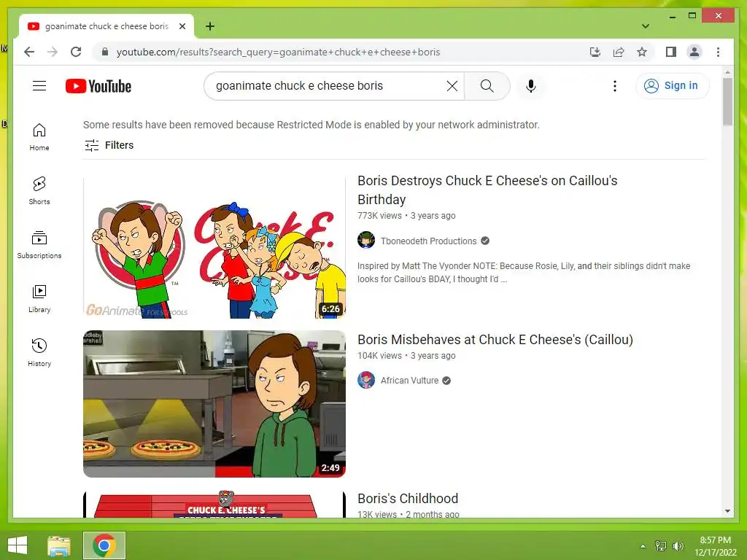Image resolution: width=747 pixels, height=560 pixels.
Task: Click the page vertical scrollbar thumb
Action: pyautogui.click(x=727, y=101)
